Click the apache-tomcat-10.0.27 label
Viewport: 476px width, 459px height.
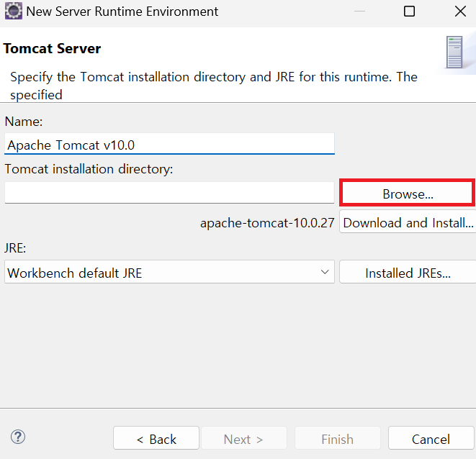click(267, 223)
